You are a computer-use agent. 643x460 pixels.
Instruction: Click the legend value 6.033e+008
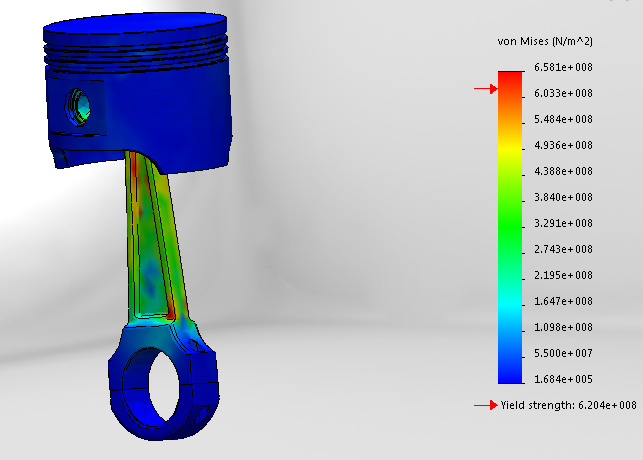coord(563,93)
